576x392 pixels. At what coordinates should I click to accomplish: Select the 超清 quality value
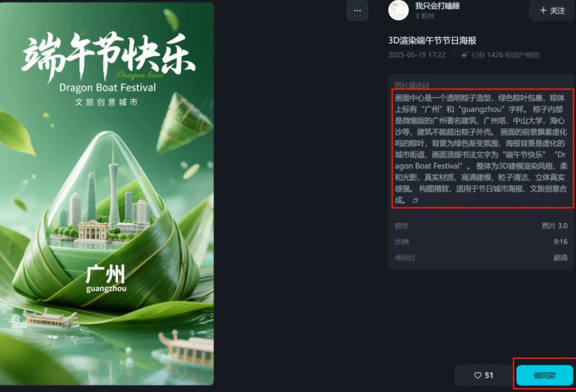pos(560,258)
